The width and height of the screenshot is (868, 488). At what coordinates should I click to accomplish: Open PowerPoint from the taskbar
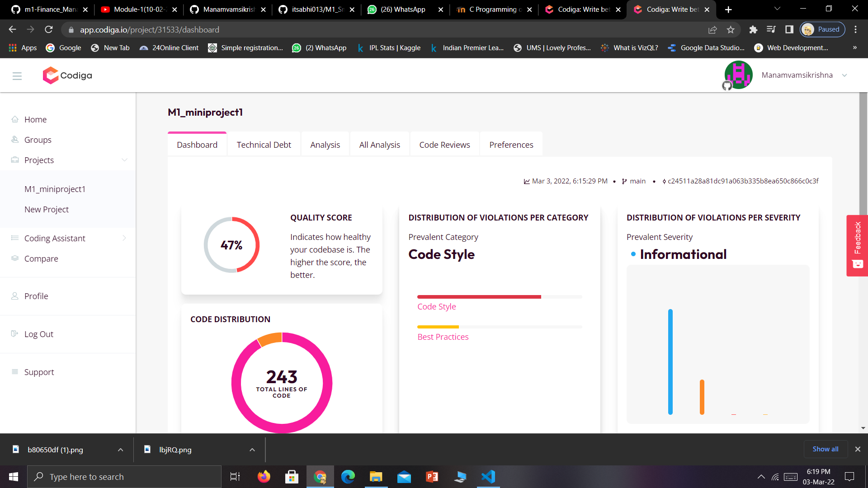(432, 477)
